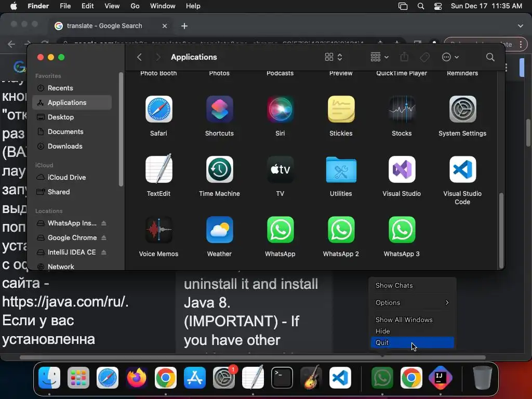The width and height of the screenshot is (532, 399).
Task: Select the Time Machine app icon
Action: click(219, 169)
